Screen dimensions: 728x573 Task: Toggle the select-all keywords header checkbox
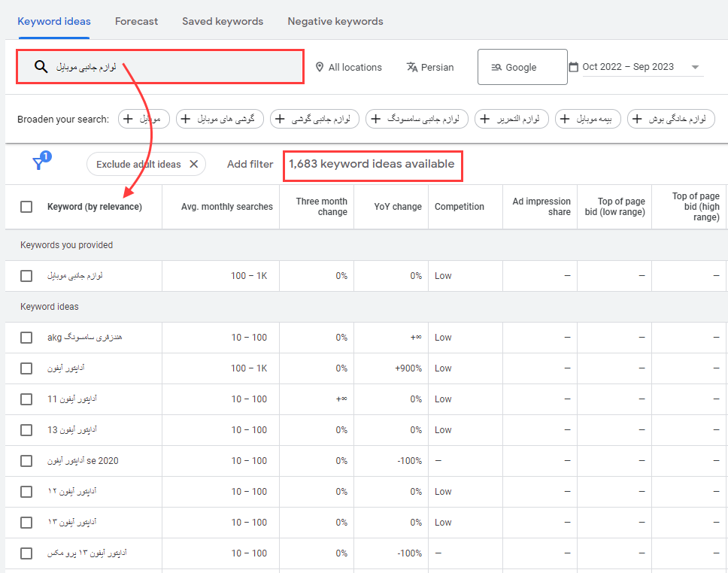26,207
